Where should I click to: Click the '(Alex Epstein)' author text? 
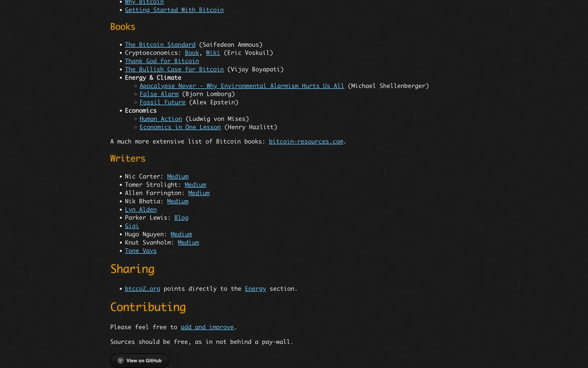pyautogui.click(x=214, y=102)
